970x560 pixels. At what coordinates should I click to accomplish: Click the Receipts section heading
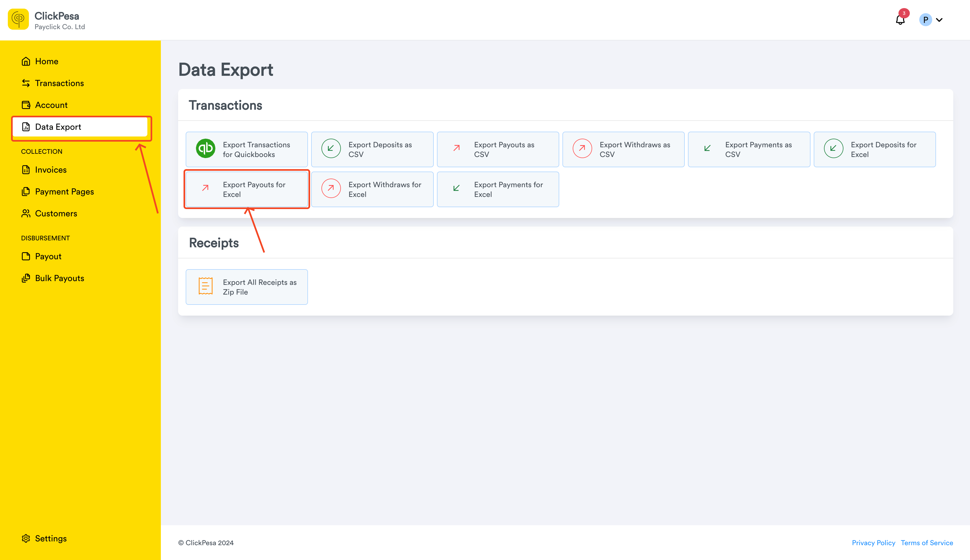coord(214,243)
